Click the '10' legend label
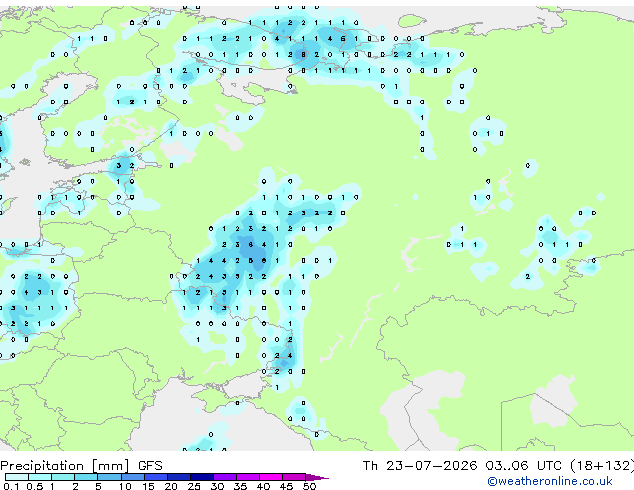This screenshot has height=490, width=634. (x=125, y=486)
